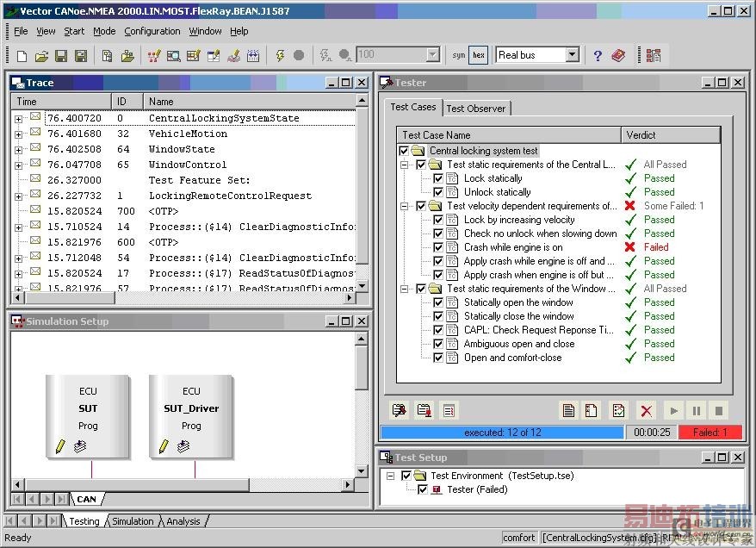
Task: Click the blue question mark help icon
Action: pos(598,56)
